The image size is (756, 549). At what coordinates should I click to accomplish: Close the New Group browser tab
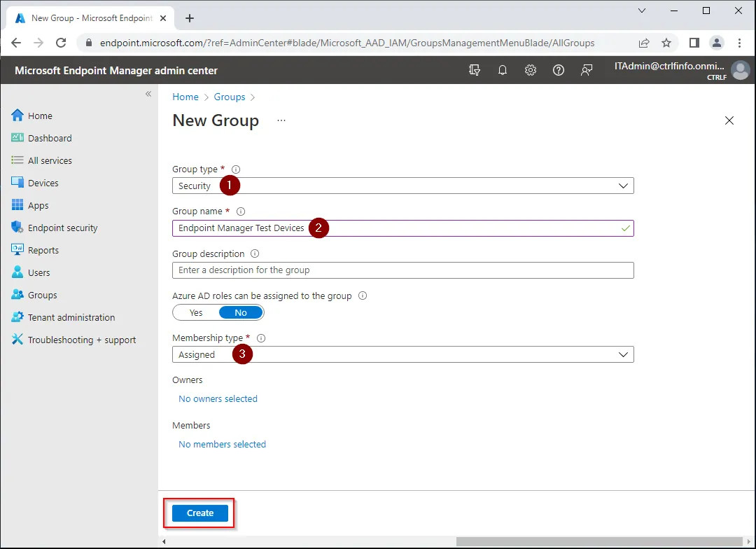163,18
